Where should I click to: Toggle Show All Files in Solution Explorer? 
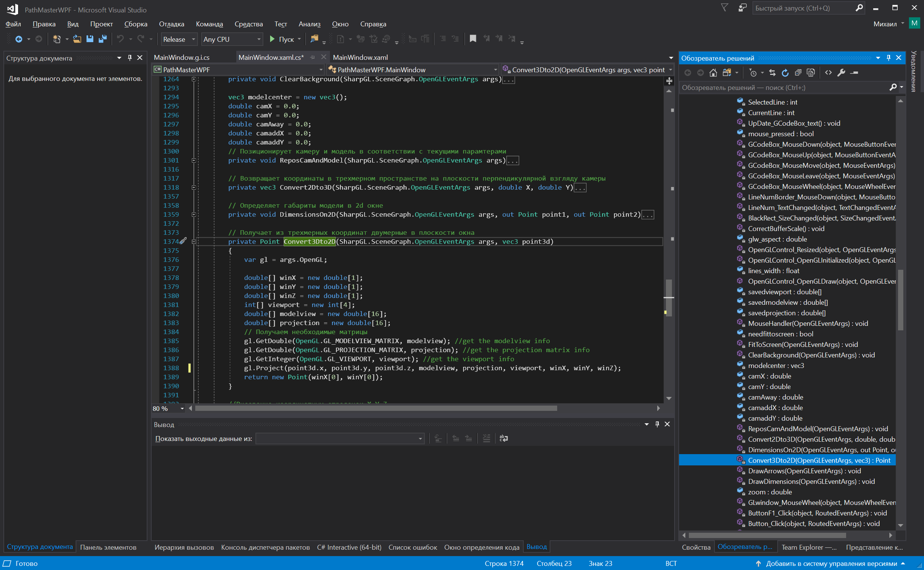tap(811, 73)
